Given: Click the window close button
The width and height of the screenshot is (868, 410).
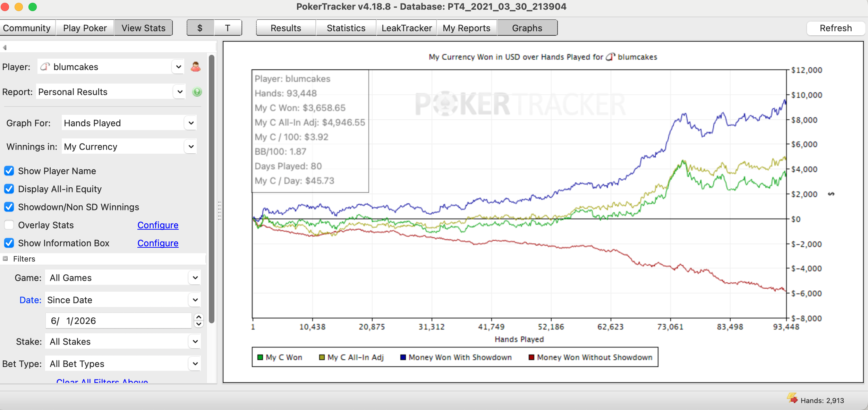Looking at the screenshot, I should 5,7.
